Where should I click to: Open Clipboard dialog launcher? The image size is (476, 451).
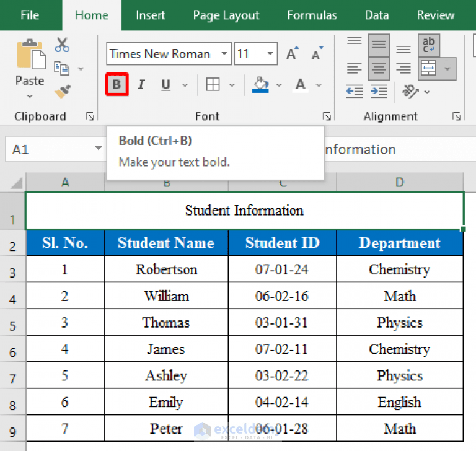tap(90, 116)
